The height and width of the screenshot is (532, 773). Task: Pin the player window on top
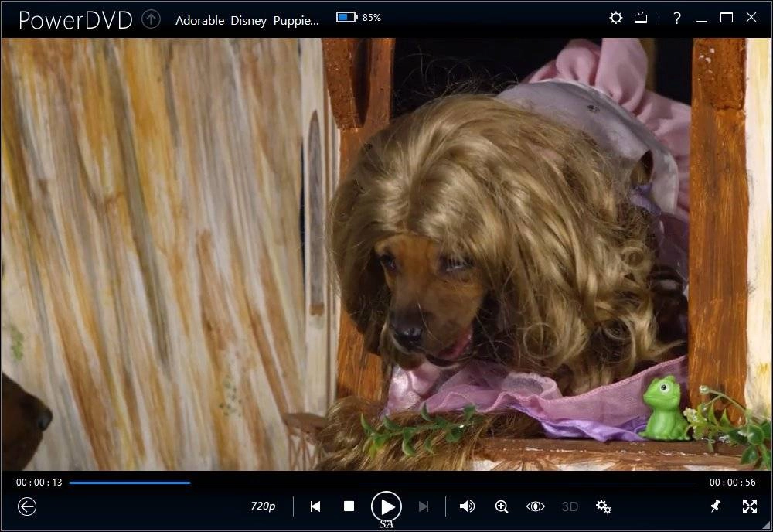715,506
